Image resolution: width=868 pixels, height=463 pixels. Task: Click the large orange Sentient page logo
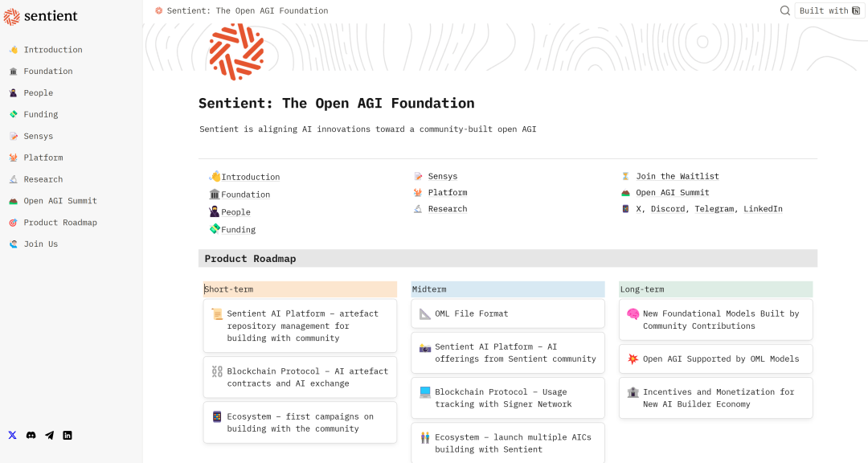tap(235, 52)
